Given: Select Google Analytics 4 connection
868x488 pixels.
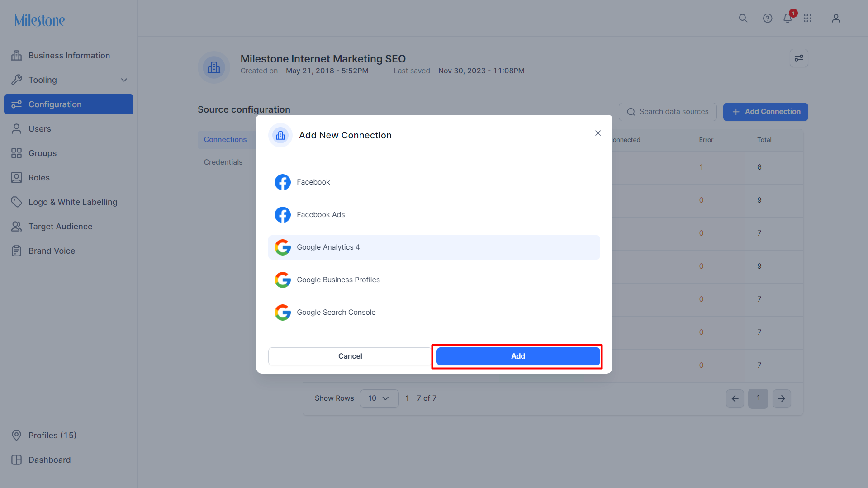Looking at the screenshot, I should click(434, 247).
